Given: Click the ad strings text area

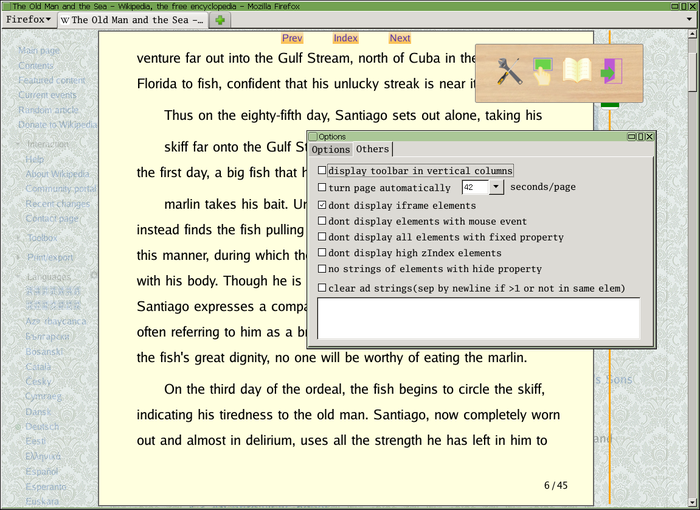Looking at the screenshot, I should click(479, 318).
